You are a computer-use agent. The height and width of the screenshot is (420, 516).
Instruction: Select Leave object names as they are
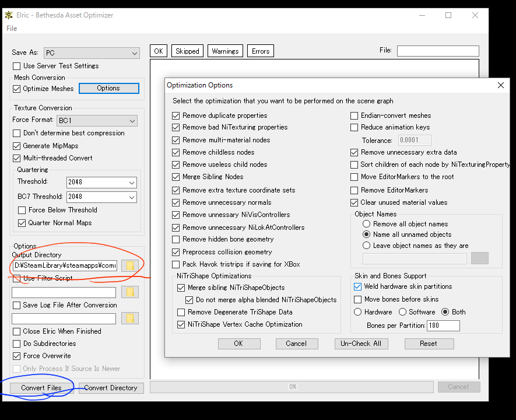point(367,246)
